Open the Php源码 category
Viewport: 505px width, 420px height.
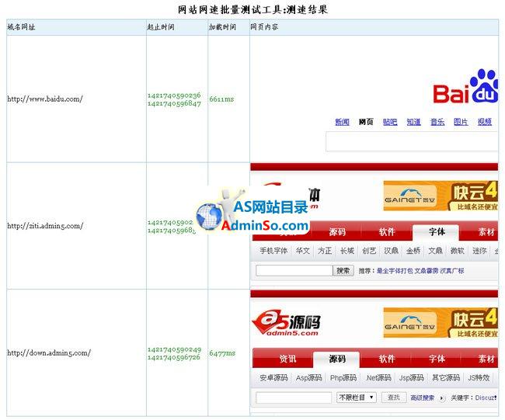tap(343, 377)
